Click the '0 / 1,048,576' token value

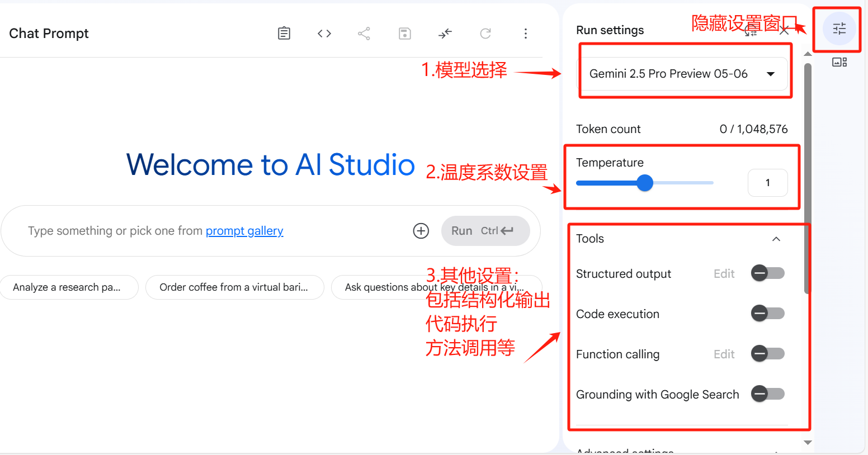click(x=753, y=129)
